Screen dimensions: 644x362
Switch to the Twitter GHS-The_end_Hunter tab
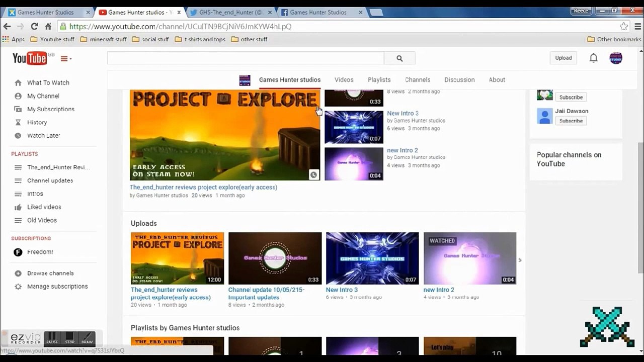(x=230, y=12)
